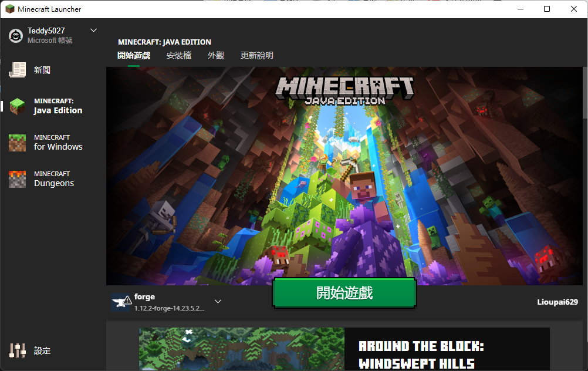Switch to the 開始遊戲 tab
Image resolution: width=588 pixels, height=371 pixels.
134,56
